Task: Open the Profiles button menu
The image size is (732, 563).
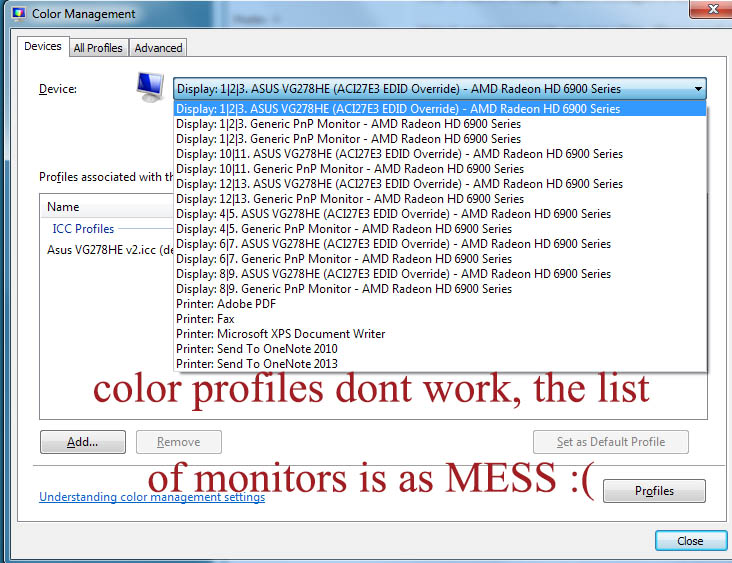Action: click(x=654, y=491)
